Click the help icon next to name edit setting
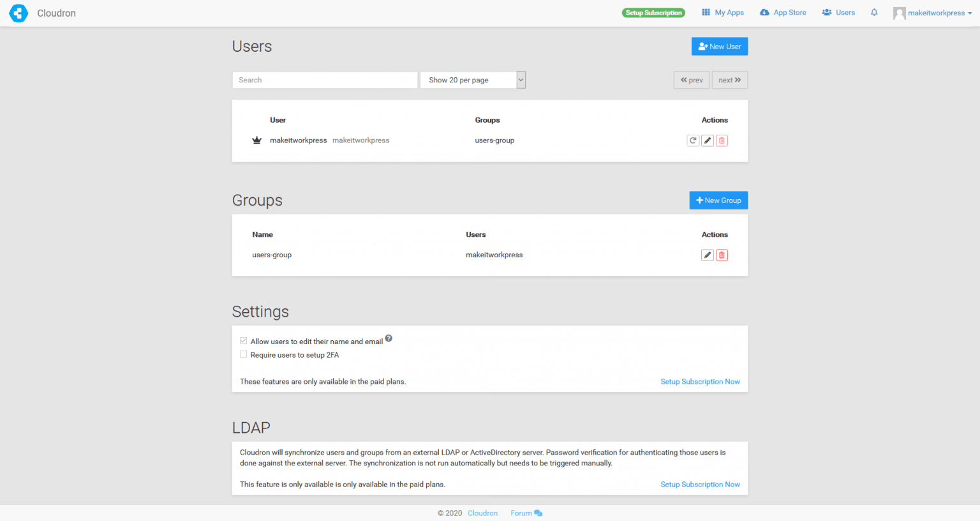980x521 pixels. (389, 338)
